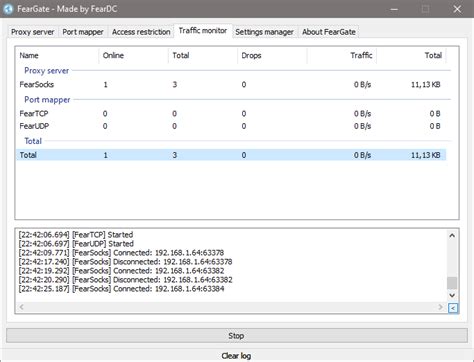This screenshot has height=362, width=474.
Task: Click the log line '[FearTCP] Started'
Action: [76, 235]
